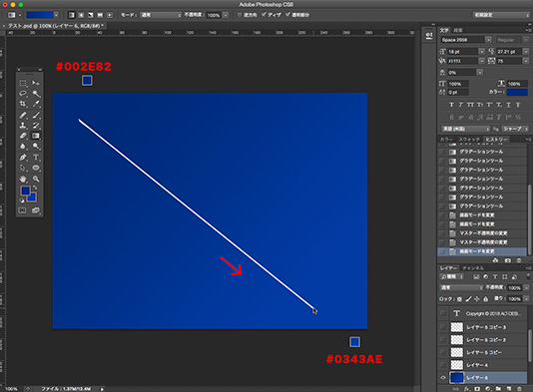Open the workspace preset dropdown
Image resolution: width=533 pixels, height=392 pixels.
point(501,15)
